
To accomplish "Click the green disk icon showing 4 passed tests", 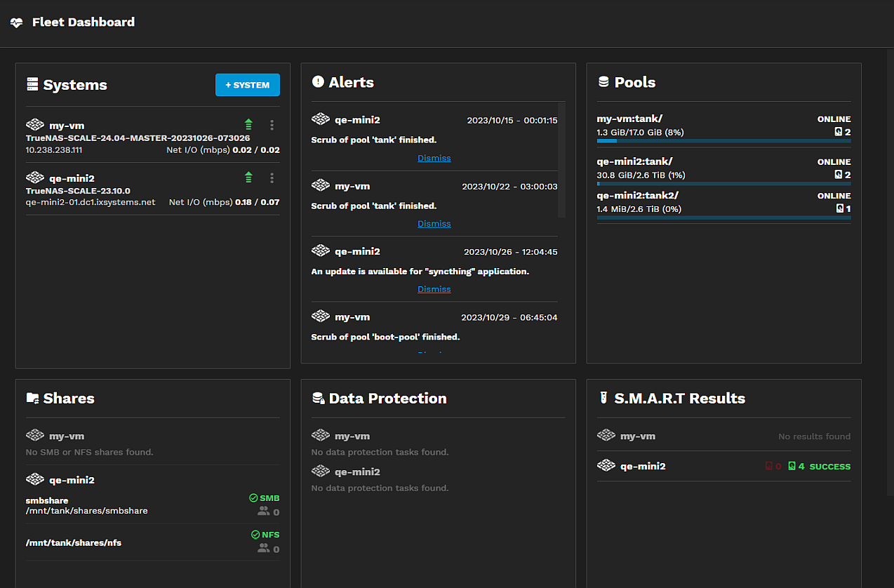I will (793, 466).
